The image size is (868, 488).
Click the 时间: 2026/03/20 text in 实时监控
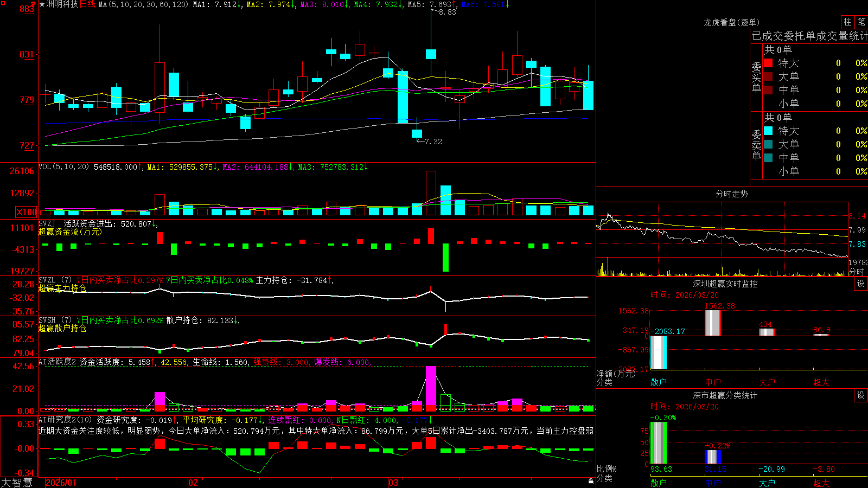685,295
